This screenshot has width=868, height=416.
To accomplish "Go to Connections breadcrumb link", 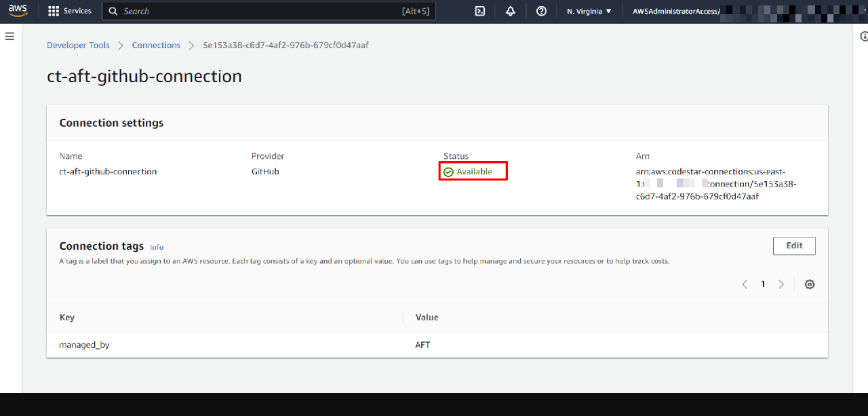I will tap(156, 45).
